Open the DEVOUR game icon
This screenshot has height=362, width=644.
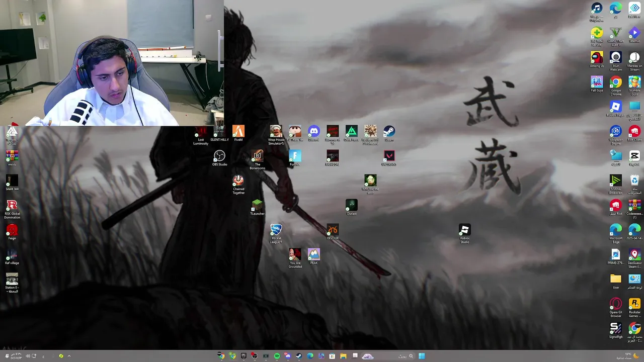333,232
